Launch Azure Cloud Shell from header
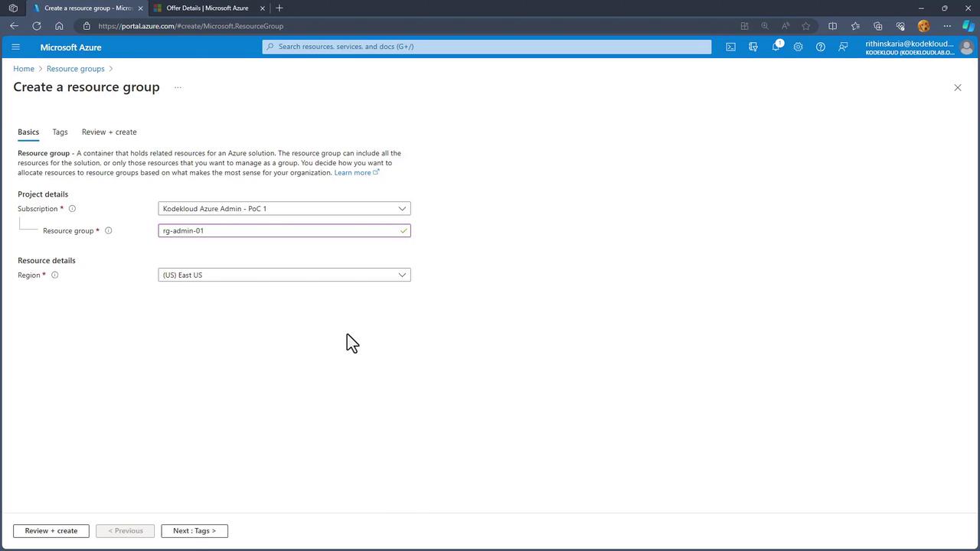980x551 pixels. [x=731, y=47]
